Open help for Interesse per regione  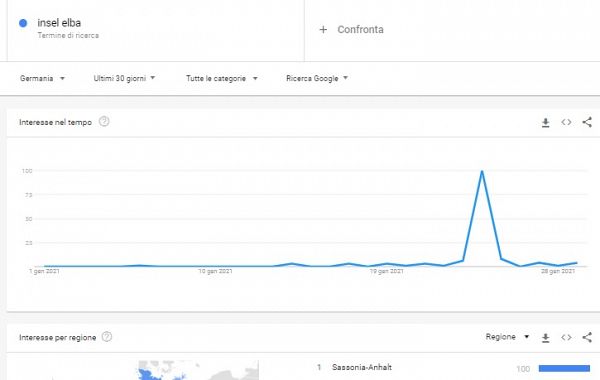click(x=107, y=337)
